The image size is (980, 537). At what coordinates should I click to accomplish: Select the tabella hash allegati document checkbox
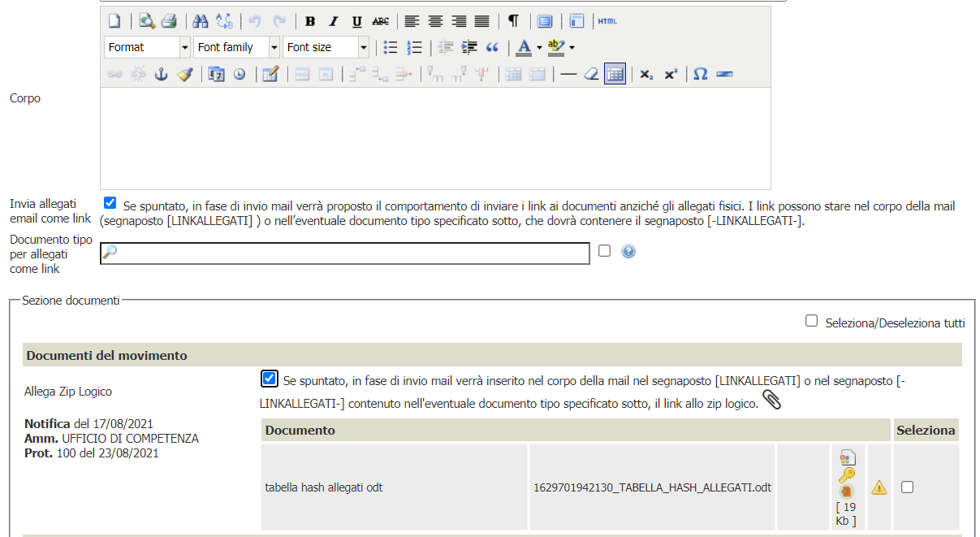tap(908, 487)
